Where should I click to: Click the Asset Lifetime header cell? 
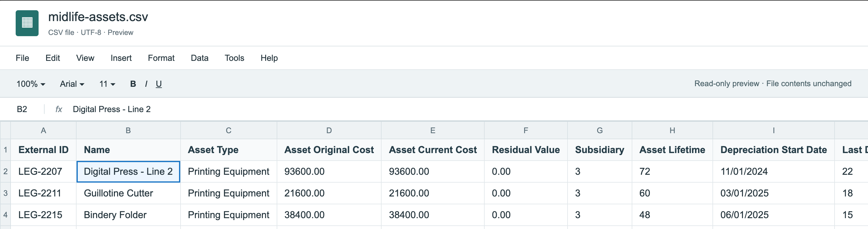(x=672, y=150)
